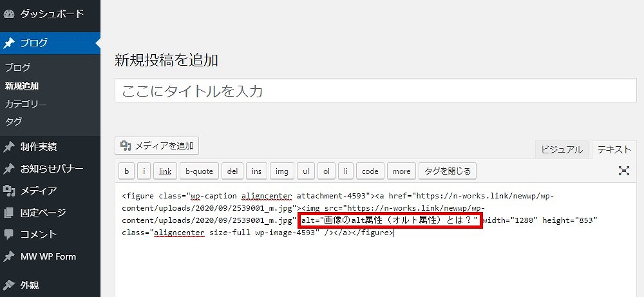Click the 新規投稿を追加 heading
The image size is (644, 297).
[166, 61]
